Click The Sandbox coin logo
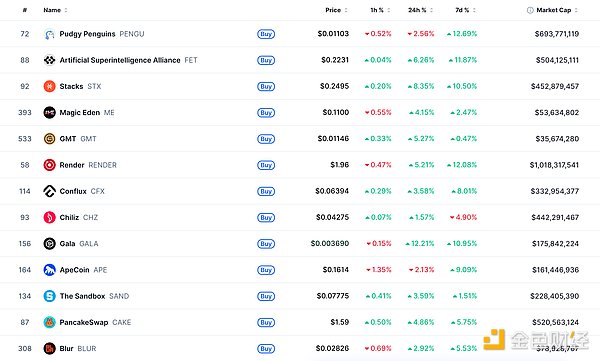 pyautogui.click(x=49, y=296)
